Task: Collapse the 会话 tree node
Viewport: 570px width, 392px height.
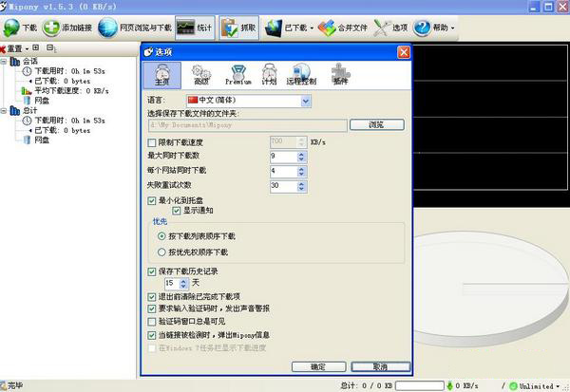Action: (4, 62)
